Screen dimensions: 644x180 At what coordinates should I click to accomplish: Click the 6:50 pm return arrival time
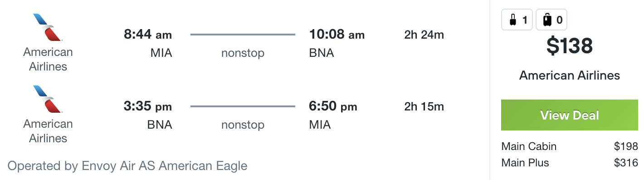(333, 107)
